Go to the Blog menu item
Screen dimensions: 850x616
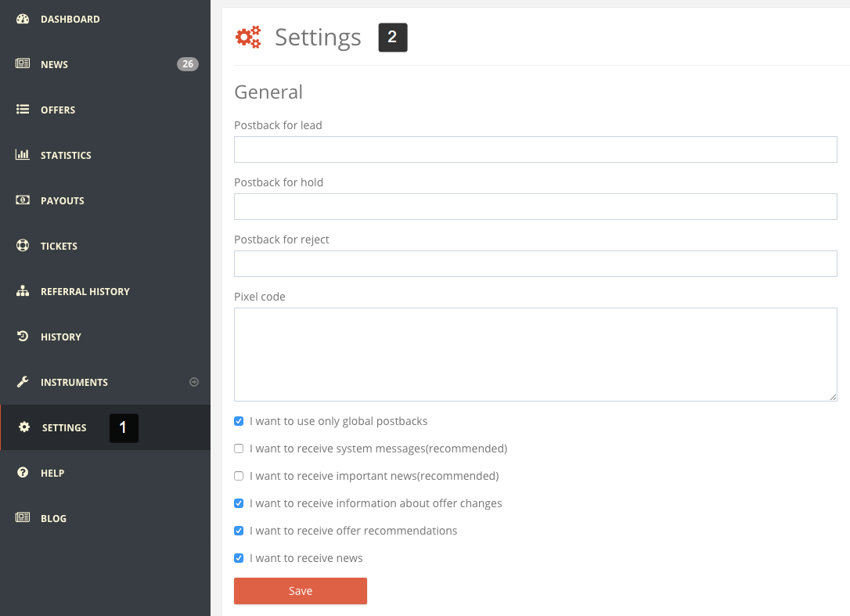pyautogui.click(x=53, y=518)
